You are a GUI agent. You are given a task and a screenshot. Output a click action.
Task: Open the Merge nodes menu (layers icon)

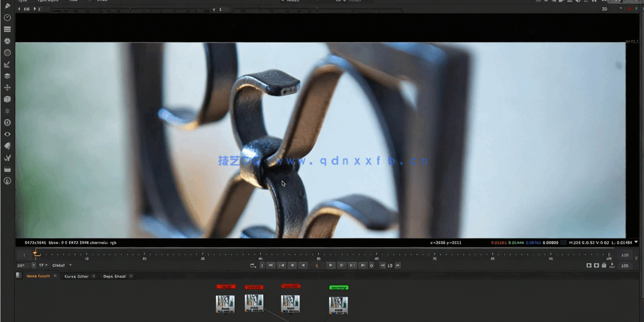(7, 76)
